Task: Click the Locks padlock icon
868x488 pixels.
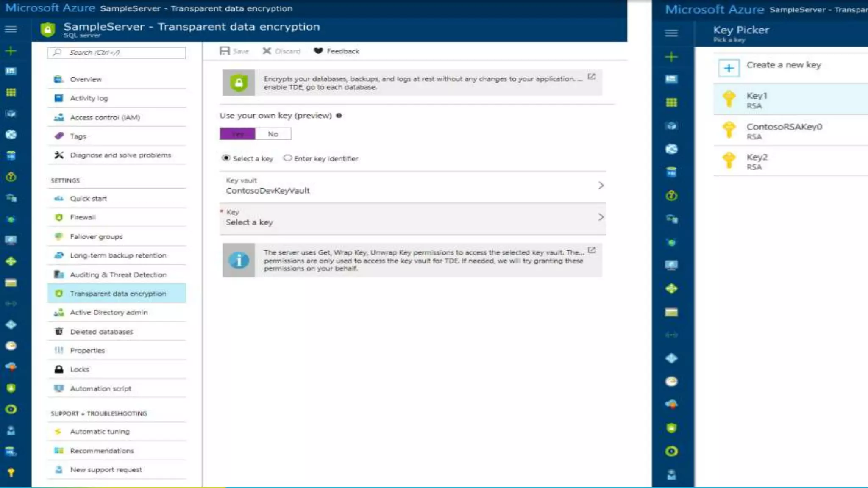Action: click(59, 369)
